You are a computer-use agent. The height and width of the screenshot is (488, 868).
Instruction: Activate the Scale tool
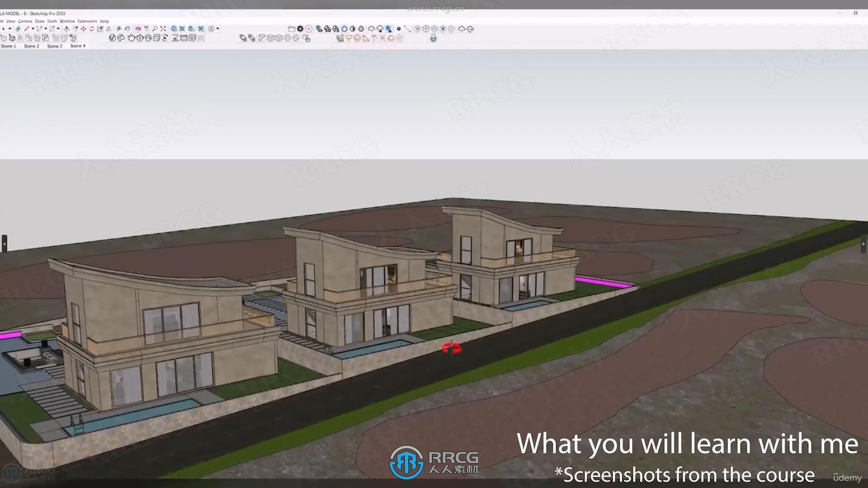[x=100, y=28]
